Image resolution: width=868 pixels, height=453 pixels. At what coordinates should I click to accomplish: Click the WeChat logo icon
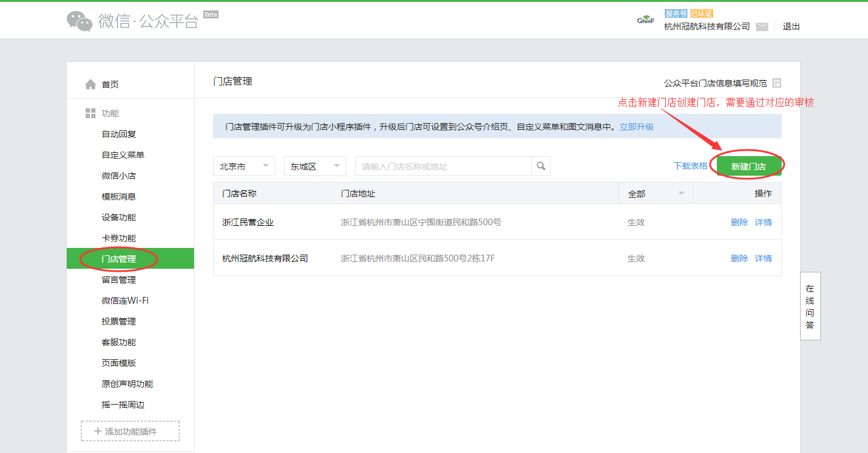coord(80,21)
